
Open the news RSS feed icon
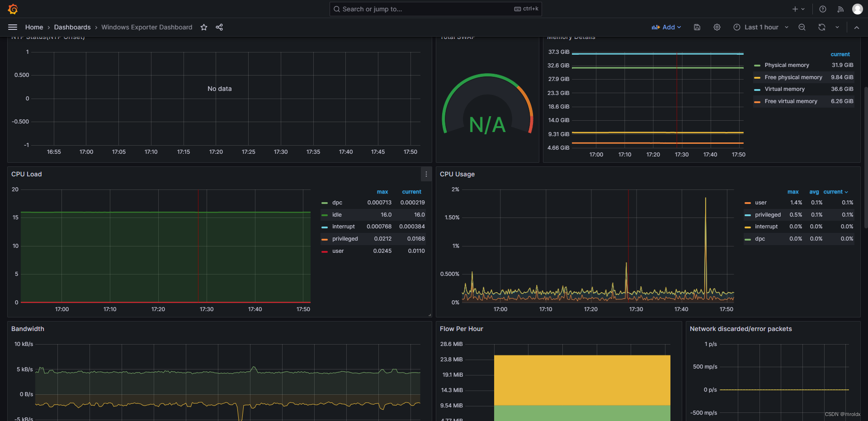[840, 9]
